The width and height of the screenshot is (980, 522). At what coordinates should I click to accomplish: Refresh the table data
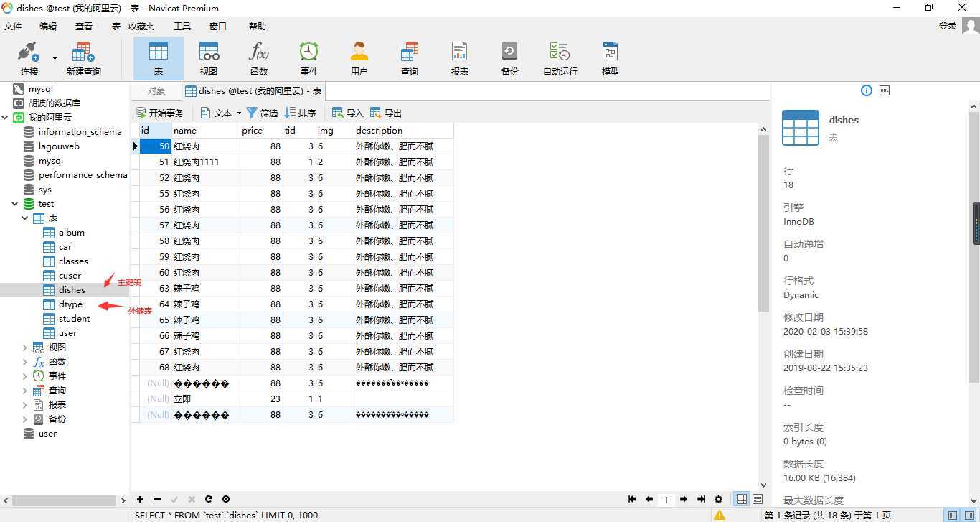click(x=209, y=499)
